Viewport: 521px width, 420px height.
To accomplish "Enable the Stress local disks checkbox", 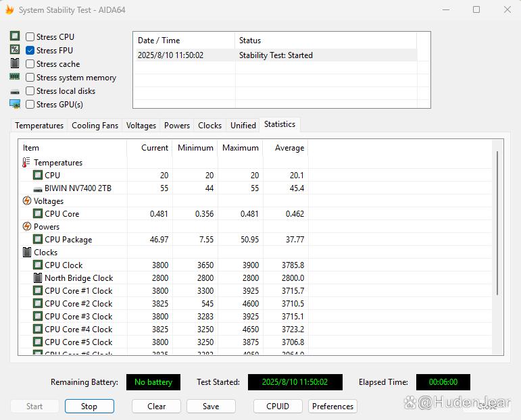I will 30,91.
